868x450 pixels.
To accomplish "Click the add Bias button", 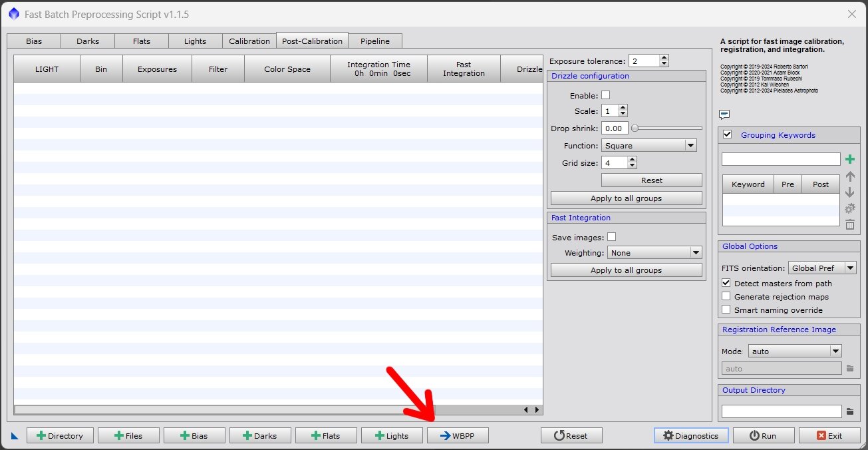I will coord(194,435).
